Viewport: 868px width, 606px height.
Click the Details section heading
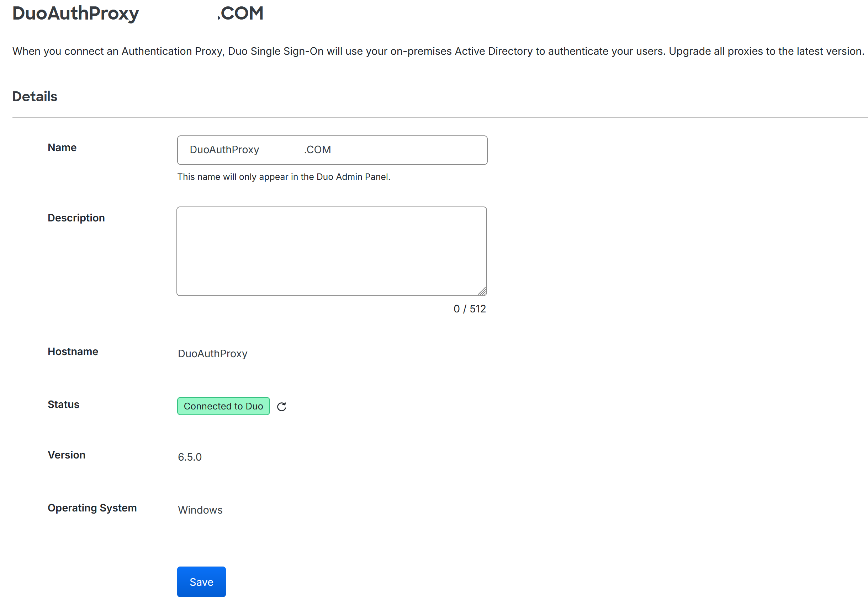35,97
